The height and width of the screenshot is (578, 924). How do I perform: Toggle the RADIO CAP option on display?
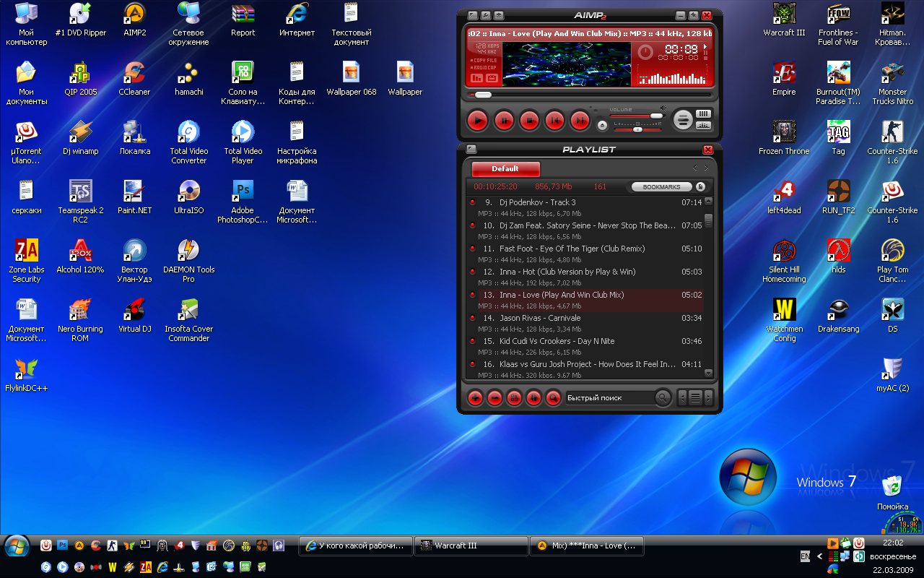[x=484, y=67]
